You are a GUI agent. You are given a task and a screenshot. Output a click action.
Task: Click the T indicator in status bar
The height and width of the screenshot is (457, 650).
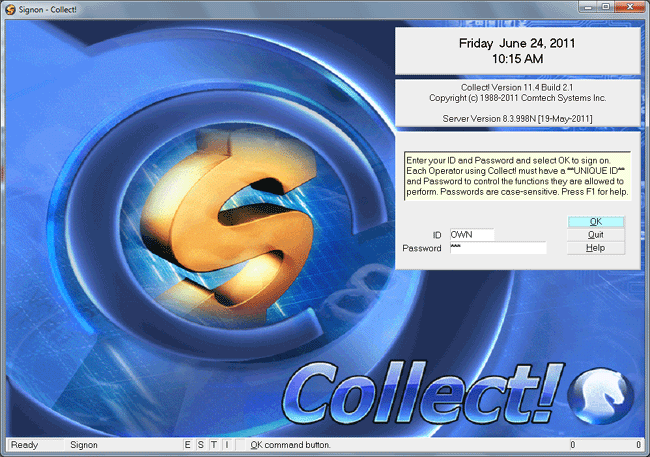click(x=214, y=445)
